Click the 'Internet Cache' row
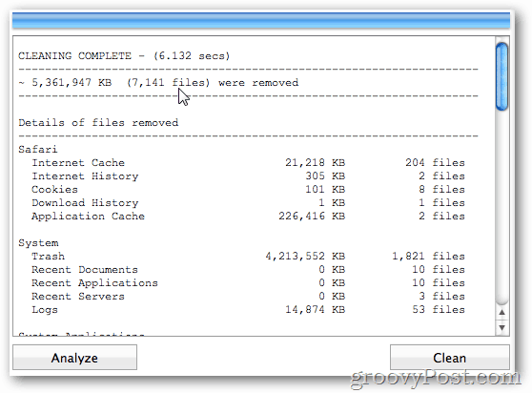532x393 pixels. coord(248,162)
